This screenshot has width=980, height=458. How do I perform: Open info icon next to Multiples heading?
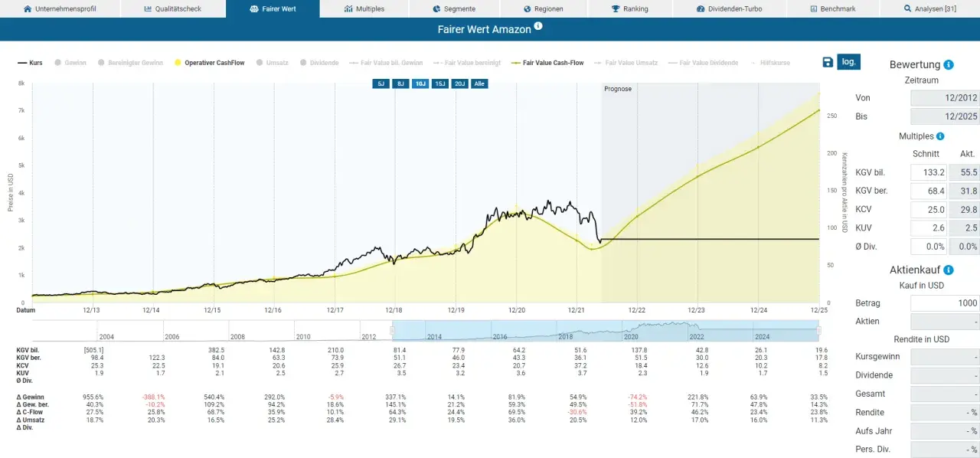coord(940,136)
